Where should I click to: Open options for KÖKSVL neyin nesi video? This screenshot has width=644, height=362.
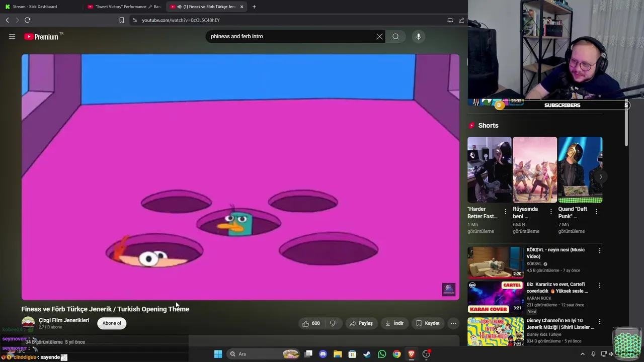coord(599,250)
